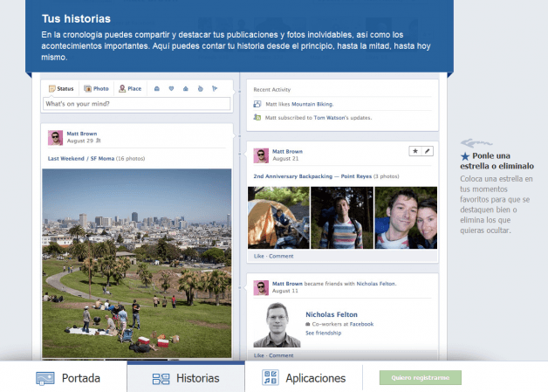This screenshot has height=392, width=548.
Task: Select the heart relationship life event icon
Action: [171, 89]
